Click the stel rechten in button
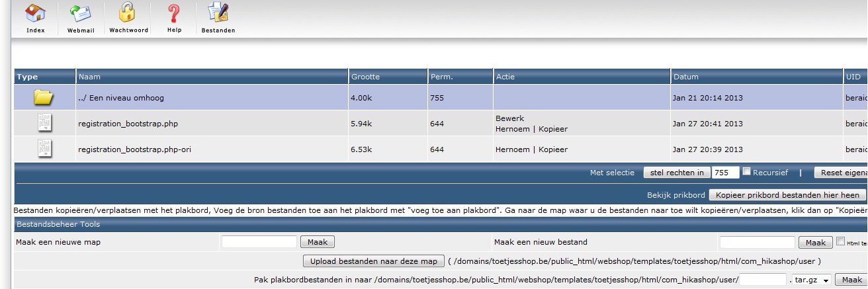The image size is (868, 289). point(677,173)
